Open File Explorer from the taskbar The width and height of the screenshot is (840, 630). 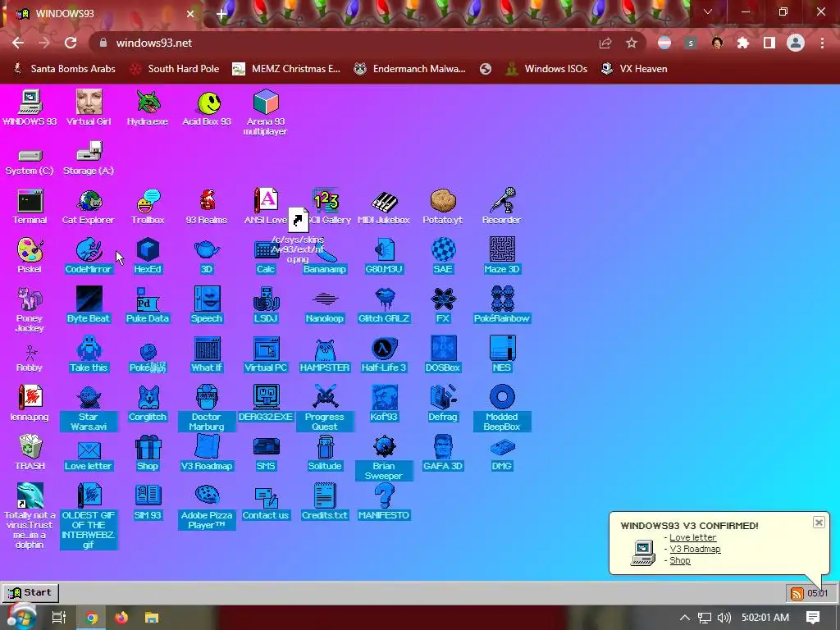[x=152, y=618]
